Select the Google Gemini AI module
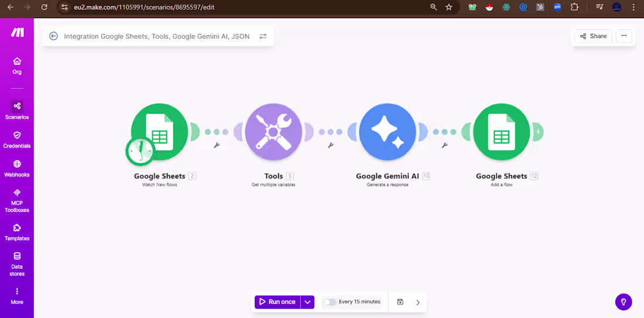Image resolution: width=644 pixels, height=318 pixels. pyautogui.click(x=388, y=132)
